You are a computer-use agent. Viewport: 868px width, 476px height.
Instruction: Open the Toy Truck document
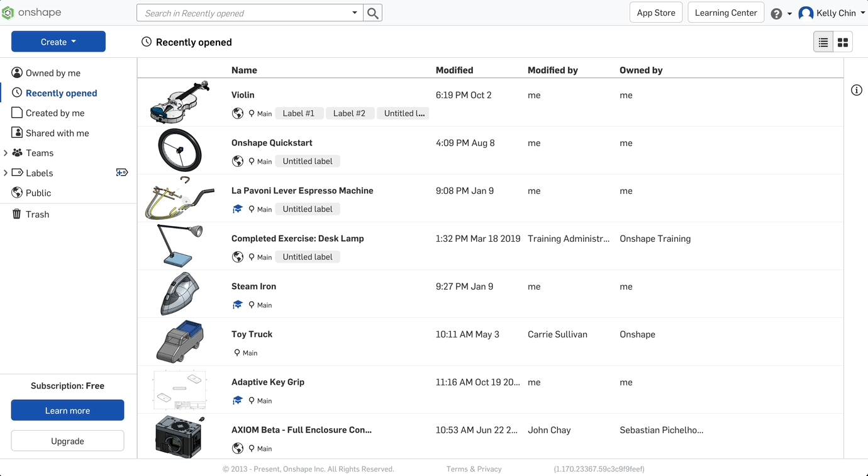pyautogui.click(x=252, y=334)
